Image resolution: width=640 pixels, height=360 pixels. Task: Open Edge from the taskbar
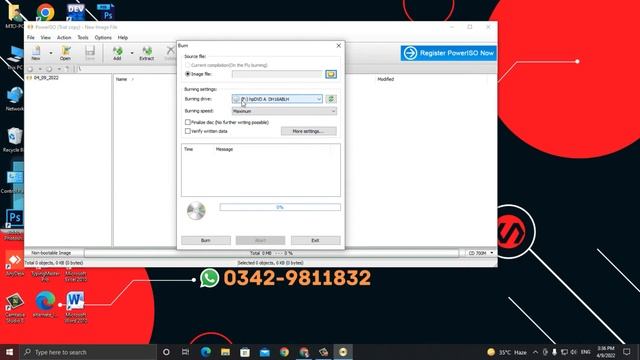[x=206, y=352]
